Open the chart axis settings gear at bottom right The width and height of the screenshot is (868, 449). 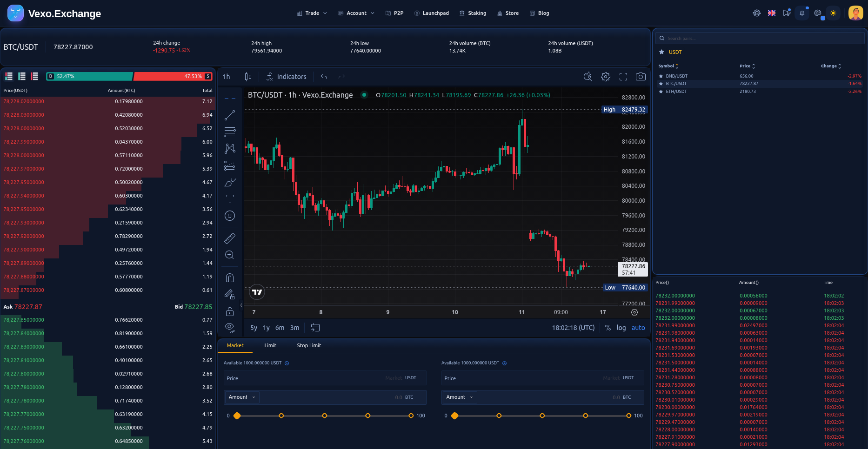(634, 312)
